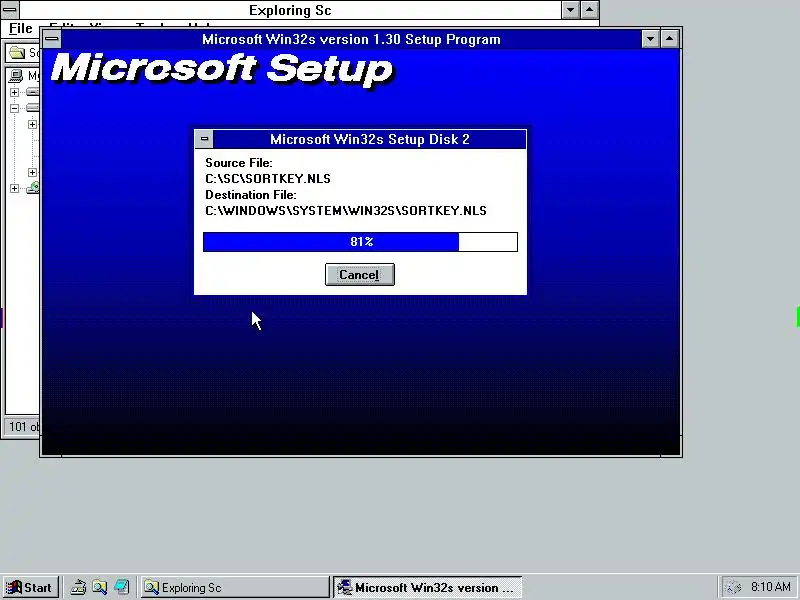Open the Setup Disk 2 dialog control menu
The height and width of the screenshot is (600, 800).
(x=204, y=139)
